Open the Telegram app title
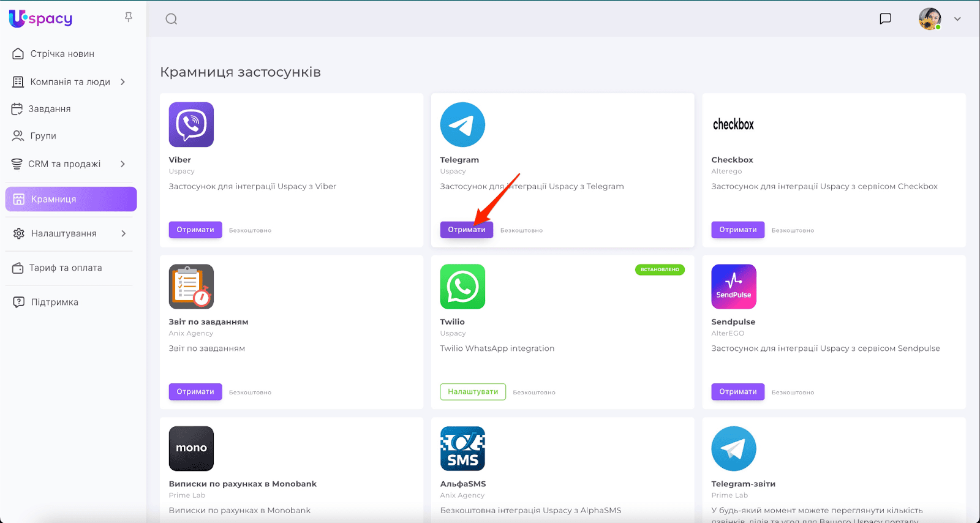 [x=459, y=160]
